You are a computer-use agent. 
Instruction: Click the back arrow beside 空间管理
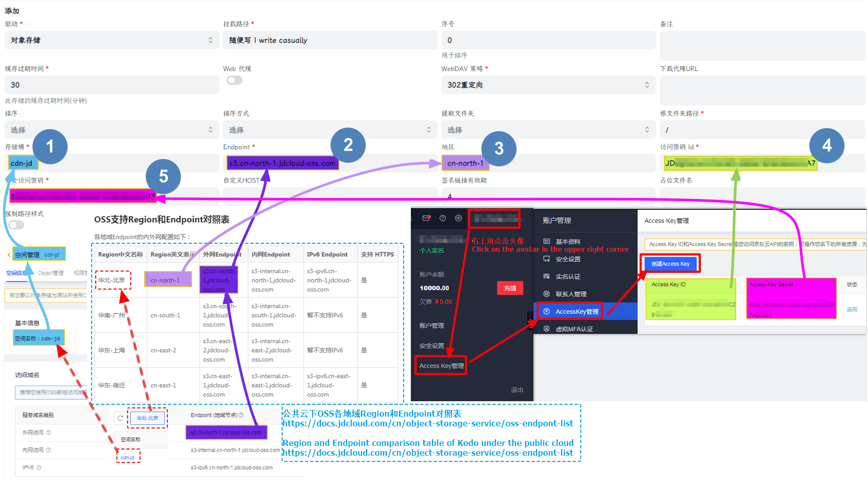[x=9, y=255]
